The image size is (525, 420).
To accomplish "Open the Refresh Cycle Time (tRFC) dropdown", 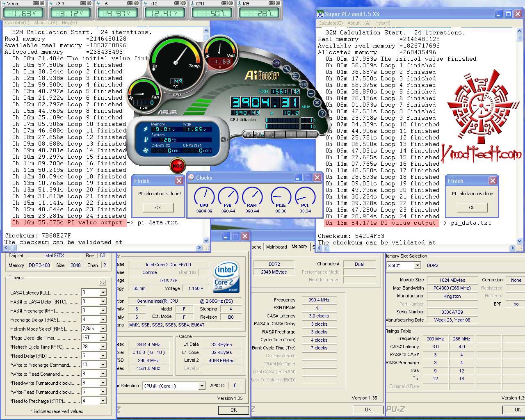I will pos(103,347).
